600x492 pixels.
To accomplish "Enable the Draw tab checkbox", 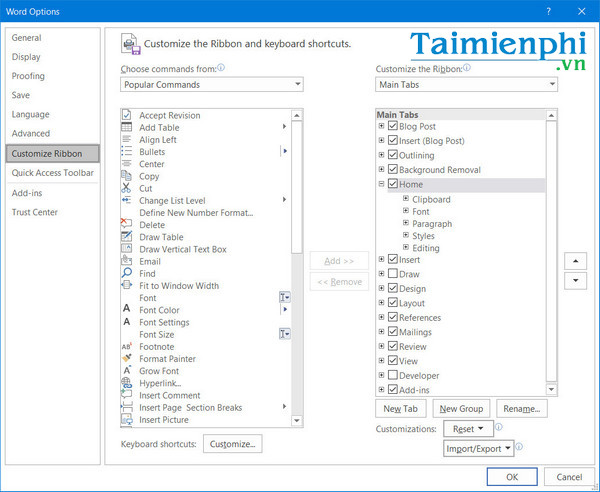I will (x=393, y=274).
